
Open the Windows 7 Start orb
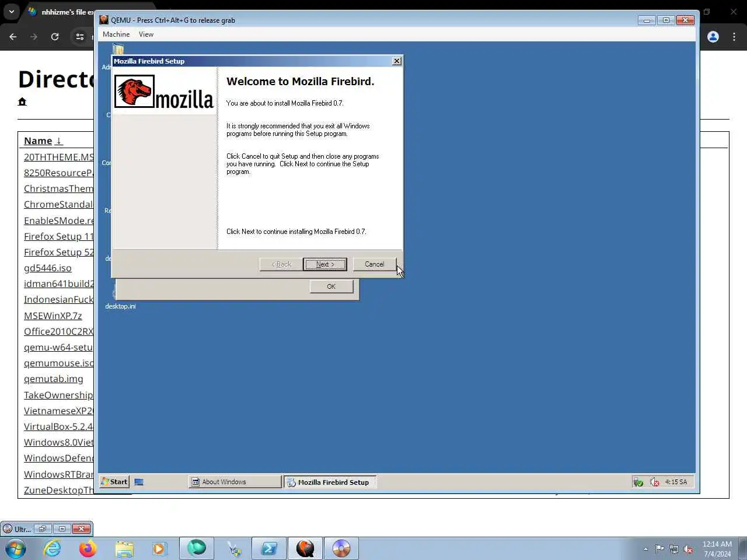point(16,548)
